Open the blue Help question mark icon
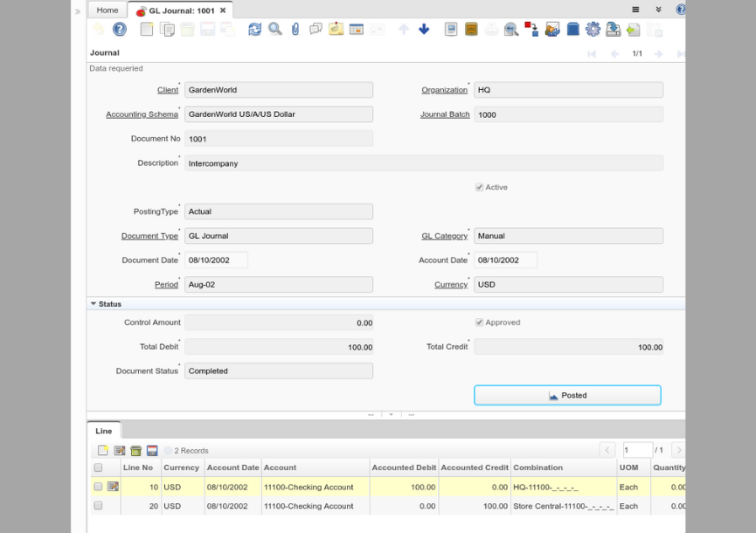Screen dimensions: 756x533 [120, 30]
